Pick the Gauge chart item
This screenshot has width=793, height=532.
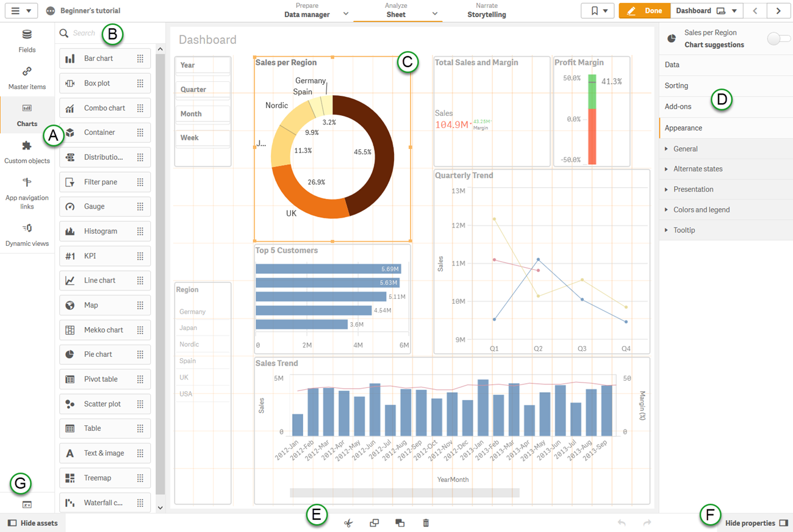pos(105,206)
